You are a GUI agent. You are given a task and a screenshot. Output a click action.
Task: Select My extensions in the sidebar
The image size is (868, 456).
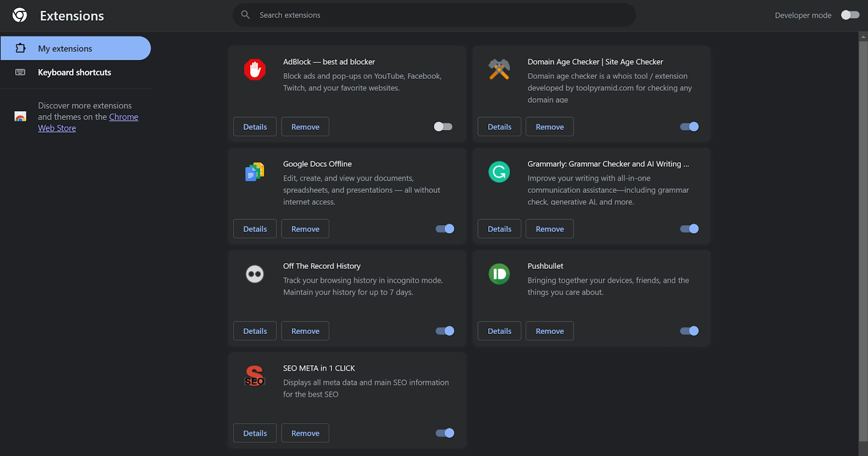click(x=65, y=48)
